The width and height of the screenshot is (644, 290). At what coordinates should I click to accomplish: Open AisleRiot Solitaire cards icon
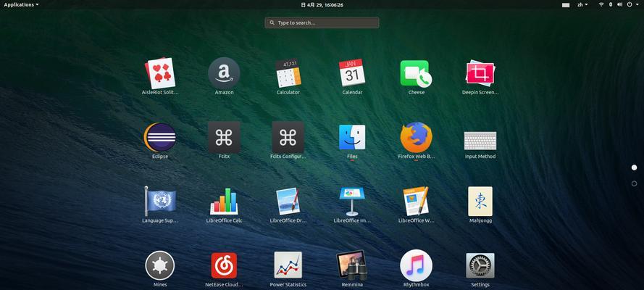(160, 73)
